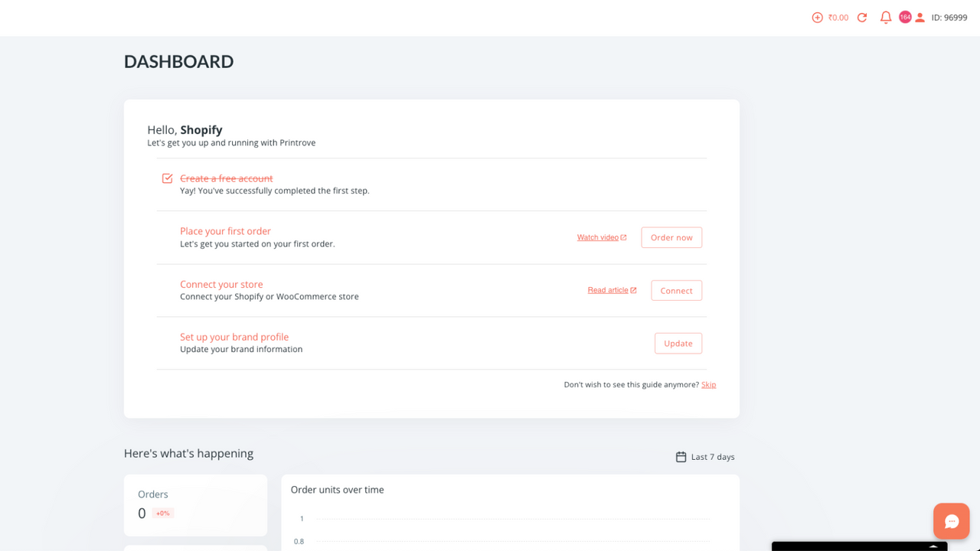
Task: Click the Here's what's happening heading
Action: click(188, 453)
